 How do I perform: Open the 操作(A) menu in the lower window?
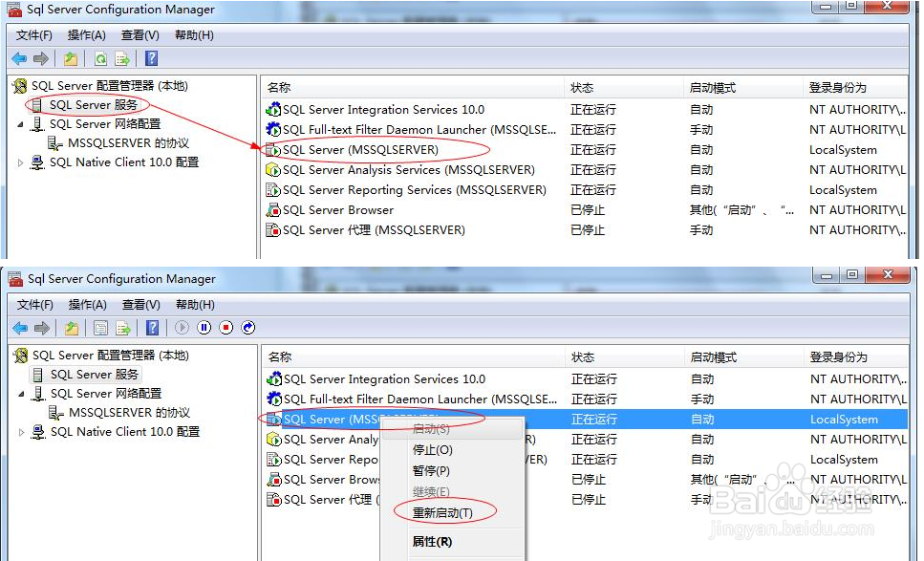(88, 305)
